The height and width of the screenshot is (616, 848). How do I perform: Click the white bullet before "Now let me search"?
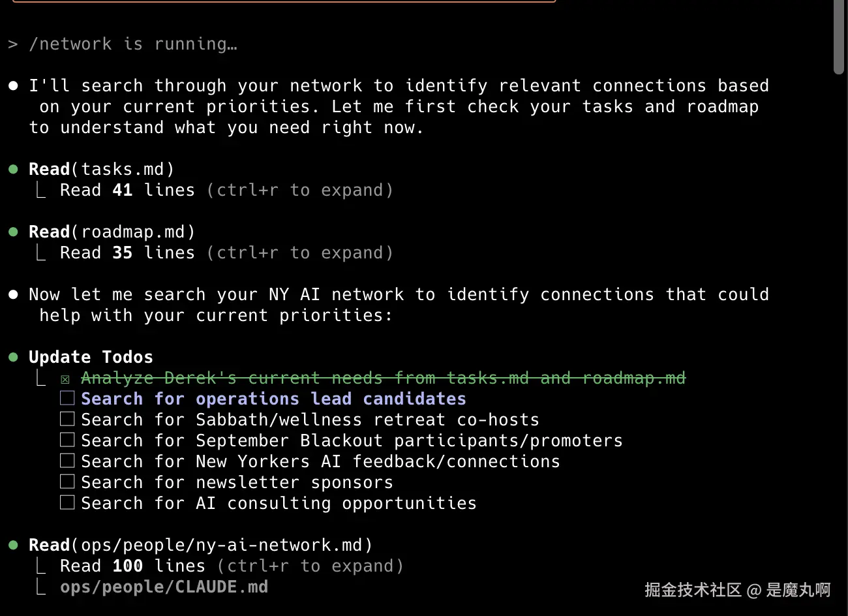coord(13,295)
